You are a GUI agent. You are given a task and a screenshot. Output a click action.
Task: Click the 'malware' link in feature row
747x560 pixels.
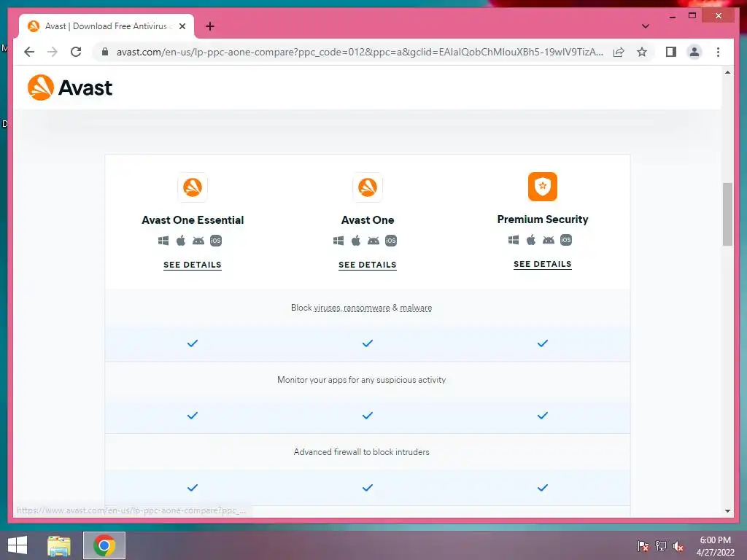click(x=416, y=308)
